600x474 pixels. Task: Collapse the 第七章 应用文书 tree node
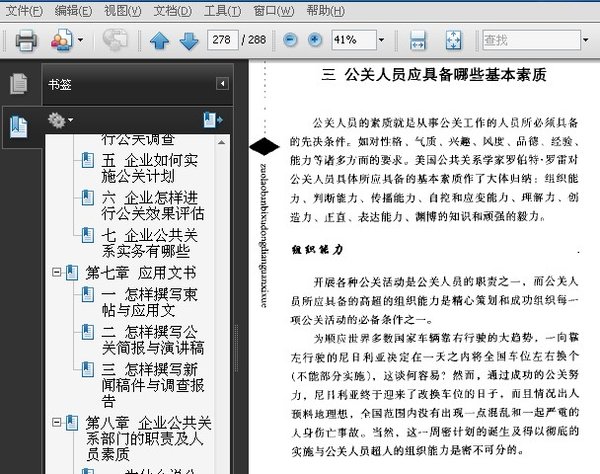(x=57, y=272)
